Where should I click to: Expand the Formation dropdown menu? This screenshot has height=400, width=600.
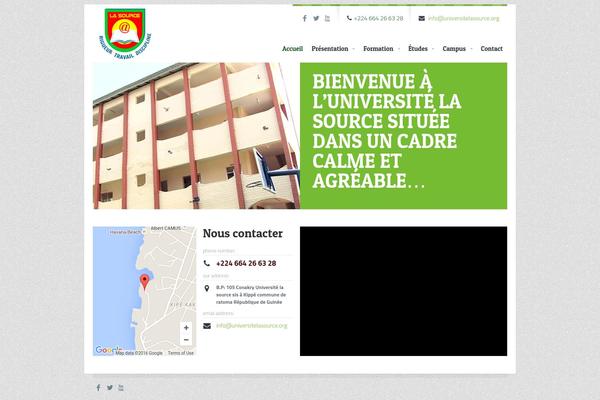[x=380, y=48]
